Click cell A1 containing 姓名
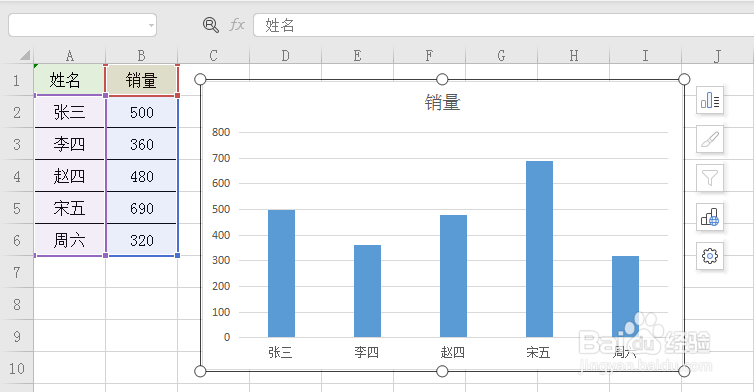This screenshot has height=392, width=754. point(70,80)
